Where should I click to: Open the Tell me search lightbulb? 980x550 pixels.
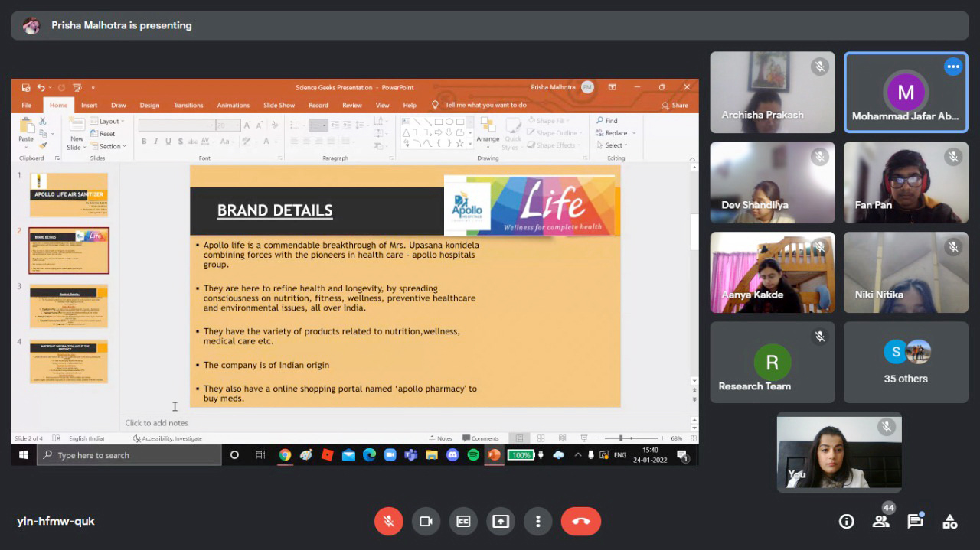coord(435,105)
